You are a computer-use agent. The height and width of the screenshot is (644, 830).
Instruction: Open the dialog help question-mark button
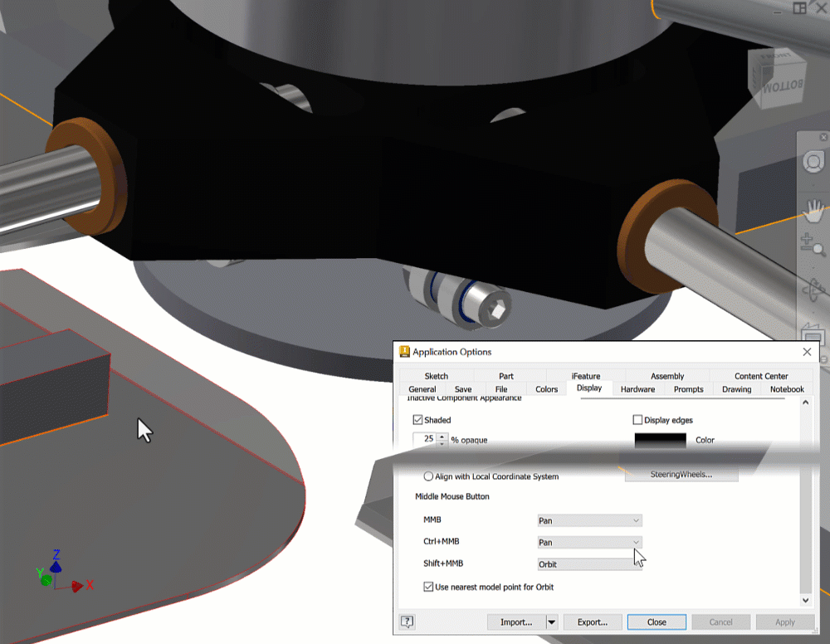(x=407, y=622)
